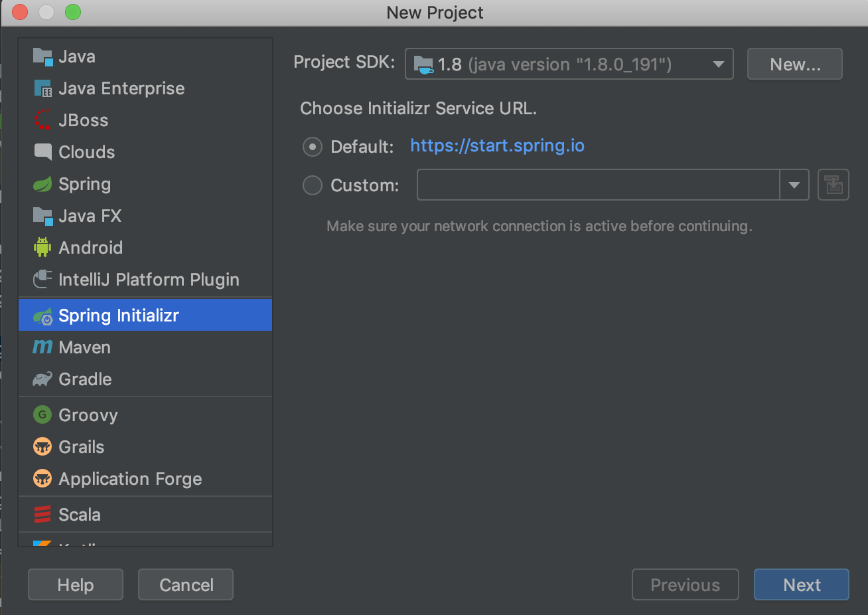The width and height of the screenshot is (868, 615).
Task: Click the green zoom window button
Action: pos(73,12)
